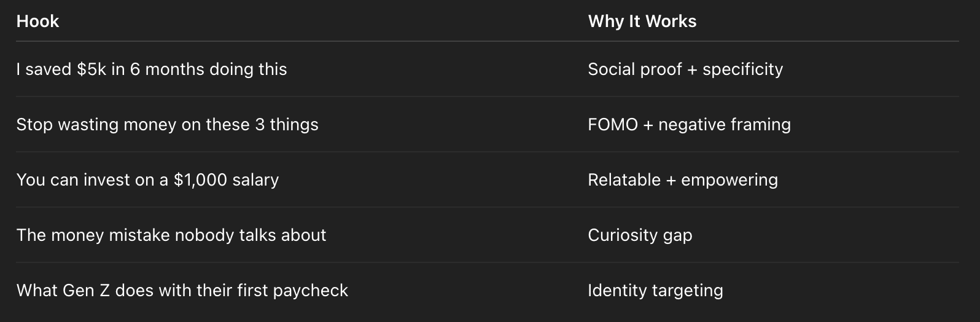
Task: Click the 'Relatable + empowering' cell
Action: tap(682, 180)
